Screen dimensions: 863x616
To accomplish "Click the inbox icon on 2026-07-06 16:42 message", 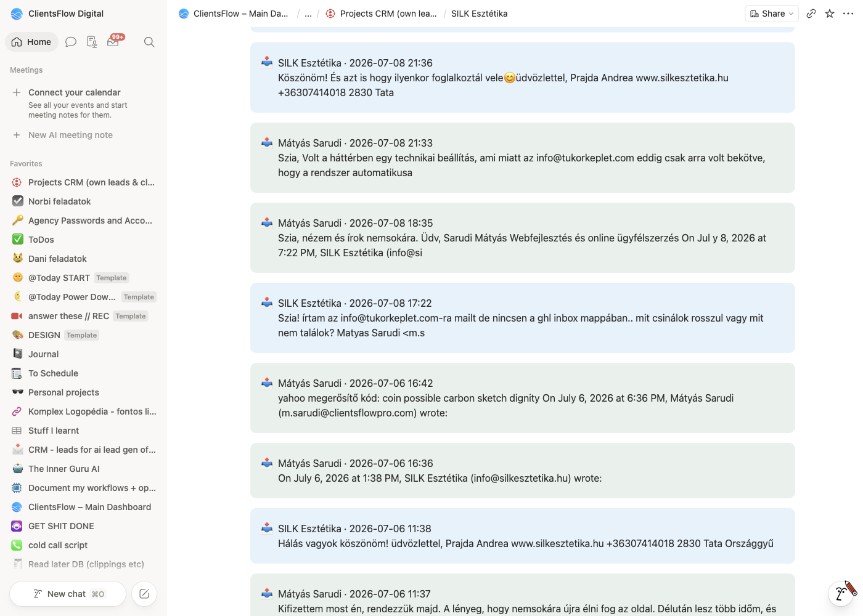I will (x=267, y=383).
